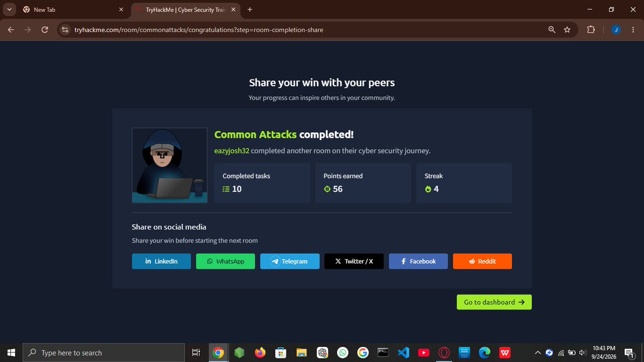644x362 pixels.
Task: View site information icon in address bar
Action: pos(65,29)
